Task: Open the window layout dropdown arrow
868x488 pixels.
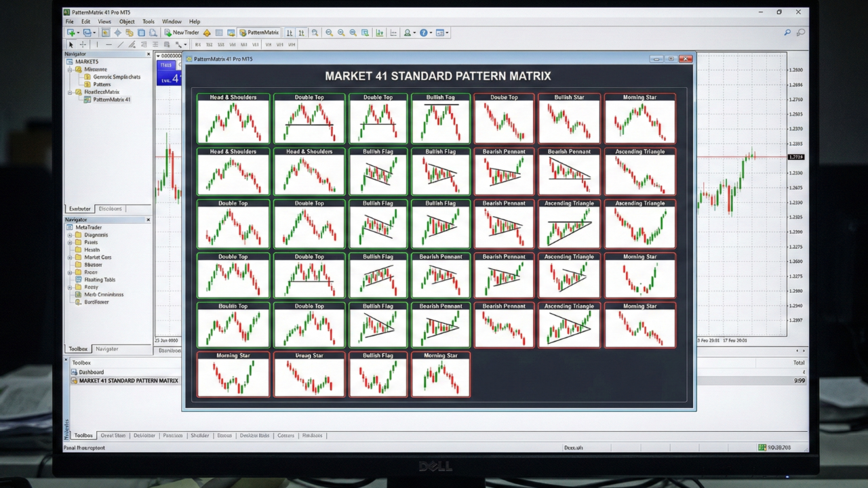Action: [x=447, y=33]
